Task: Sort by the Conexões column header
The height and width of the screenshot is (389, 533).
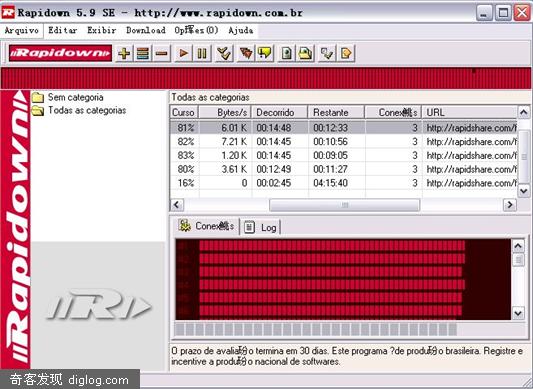Action: tap(393, 112)
